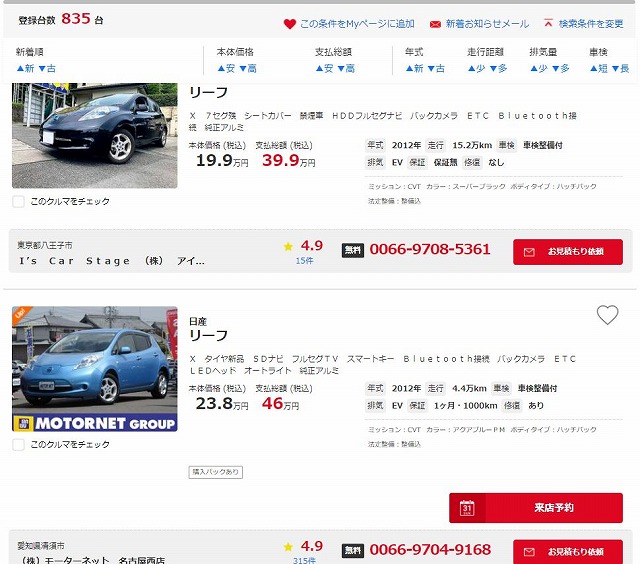Favorite the blue Leaf with heart outline
Image resolution: width=640 pixels, height=564 pixels.
coord(607,315)
